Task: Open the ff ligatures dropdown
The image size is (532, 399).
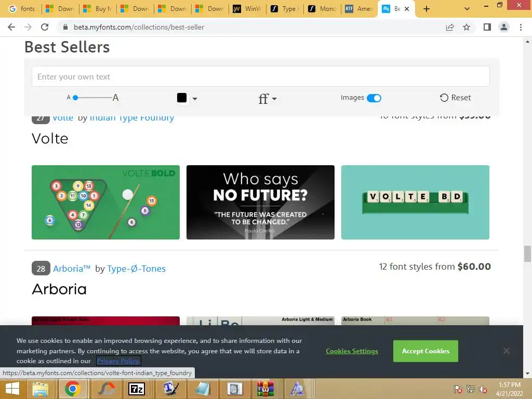Action: [x=268, y=99]
